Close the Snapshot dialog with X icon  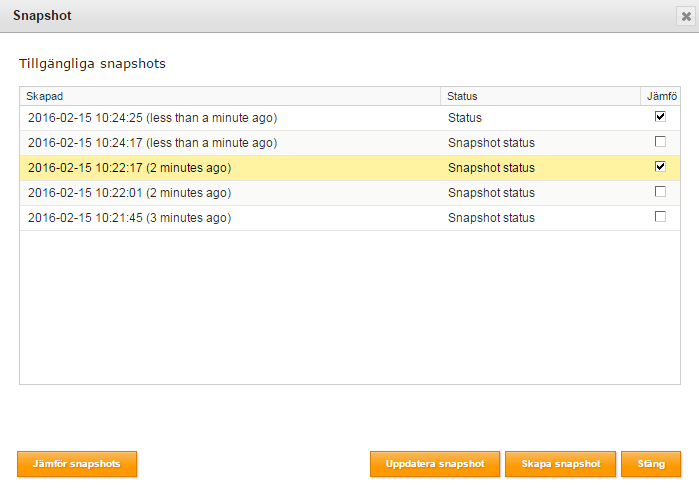pos(686,16)
